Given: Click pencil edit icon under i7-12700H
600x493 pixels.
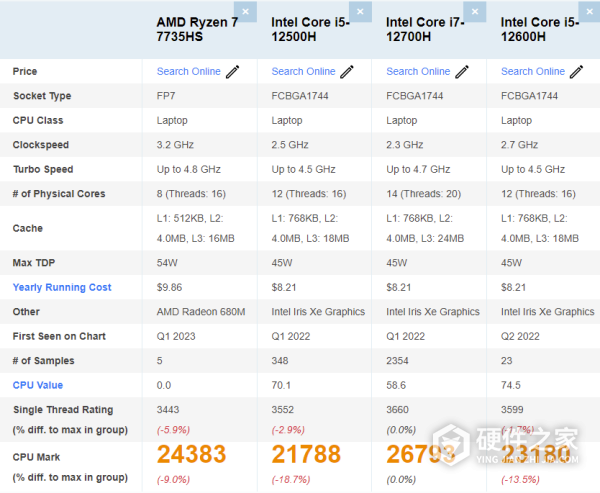Looking at the screenshot, I should tap(463, 72).
